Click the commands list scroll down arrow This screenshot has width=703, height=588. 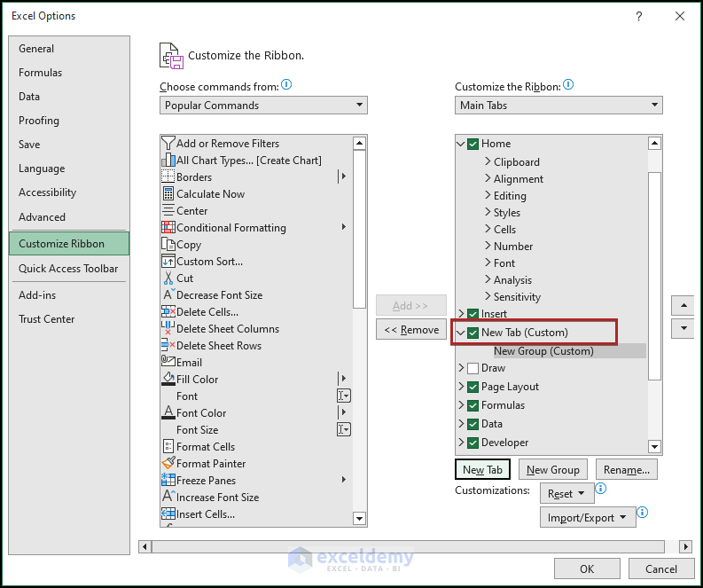click(359, 519)
